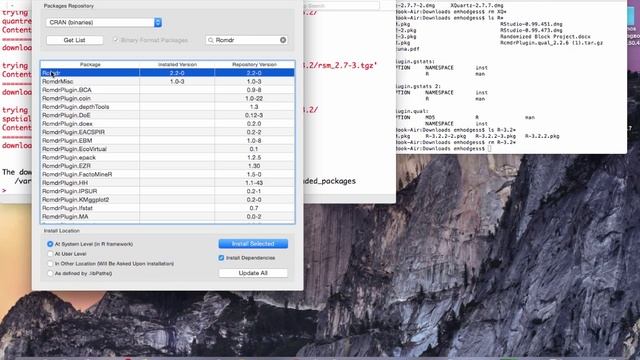
Task: Click the terminal prompt's last line
Action: tap(444, 149)
